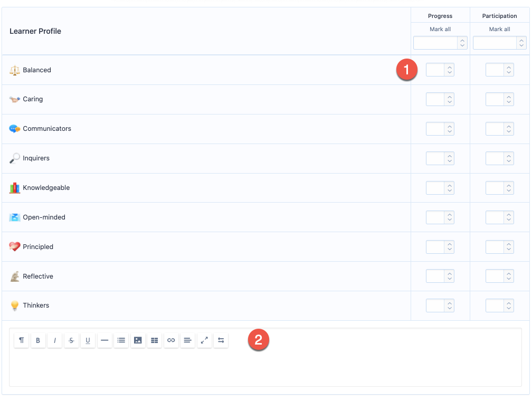532x401 pixels.
Task: Open Thinkers progress score selector
Action: pyautogui.click(x=440, y=305)
